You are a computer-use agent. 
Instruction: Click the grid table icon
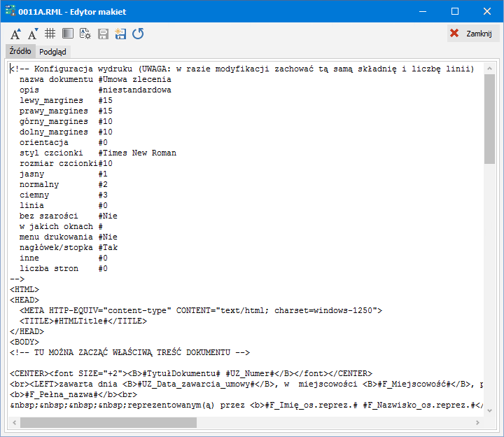click(x=50, y=34)
